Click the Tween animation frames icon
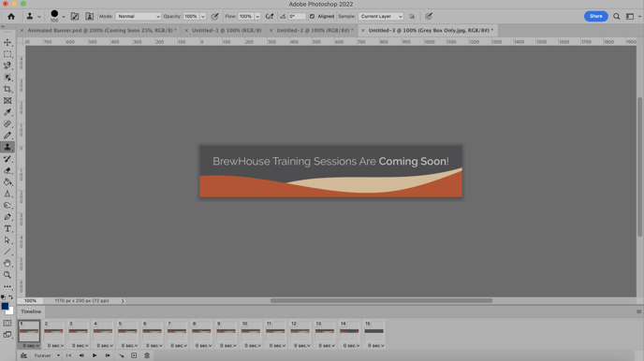The image size is (644, 361). (x=121, y=355)
